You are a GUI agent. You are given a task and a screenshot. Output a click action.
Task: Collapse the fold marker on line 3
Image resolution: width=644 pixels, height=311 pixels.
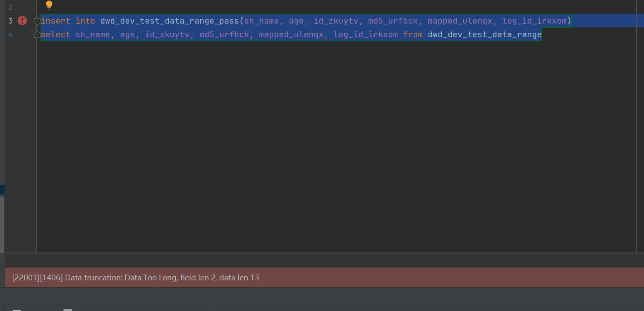37,21
